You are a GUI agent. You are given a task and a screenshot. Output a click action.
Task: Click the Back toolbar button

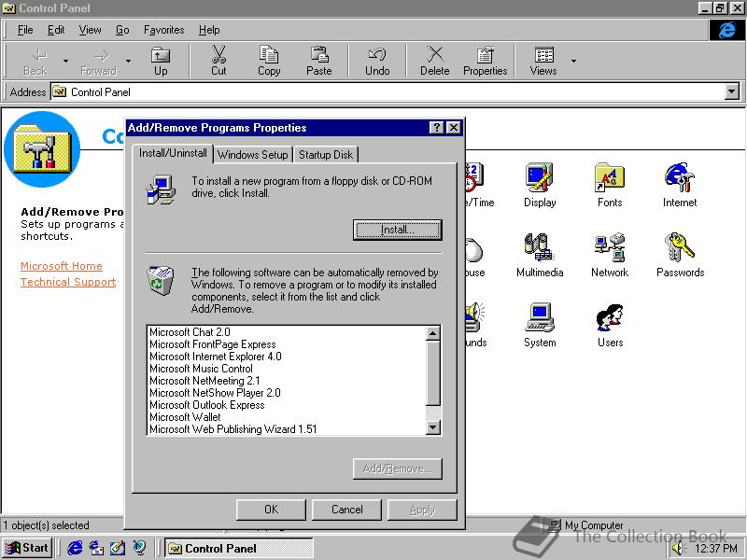coord(35,61)
